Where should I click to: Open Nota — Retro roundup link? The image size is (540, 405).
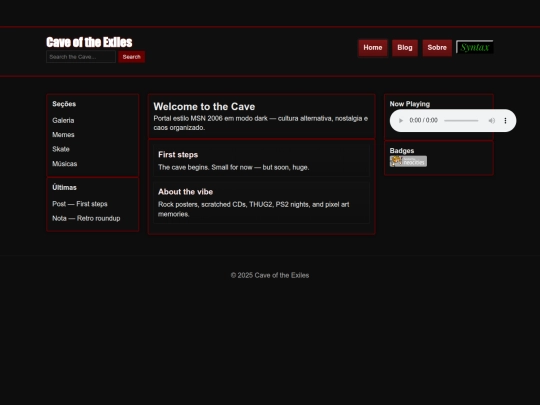tap(86, 218)
